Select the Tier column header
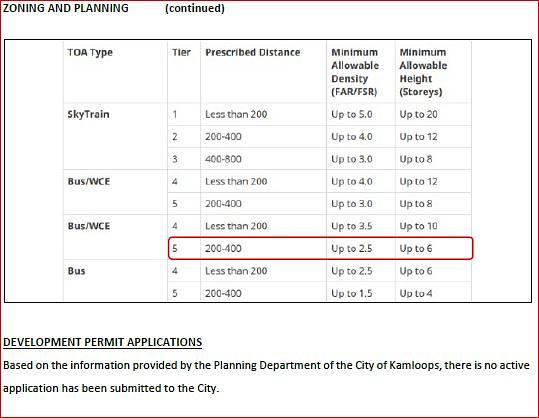Screen dimensions: 539x418 pos(181,52)
